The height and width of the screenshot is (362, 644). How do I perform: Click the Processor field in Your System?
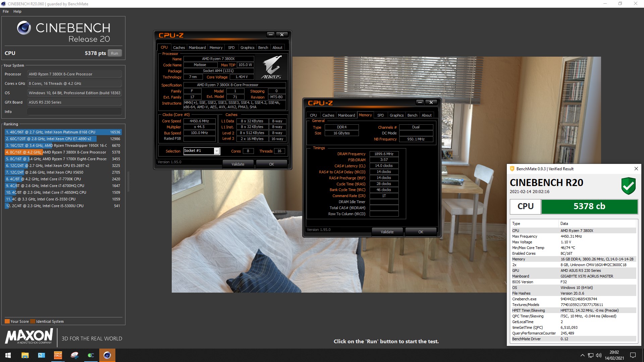tap(74, 74)
